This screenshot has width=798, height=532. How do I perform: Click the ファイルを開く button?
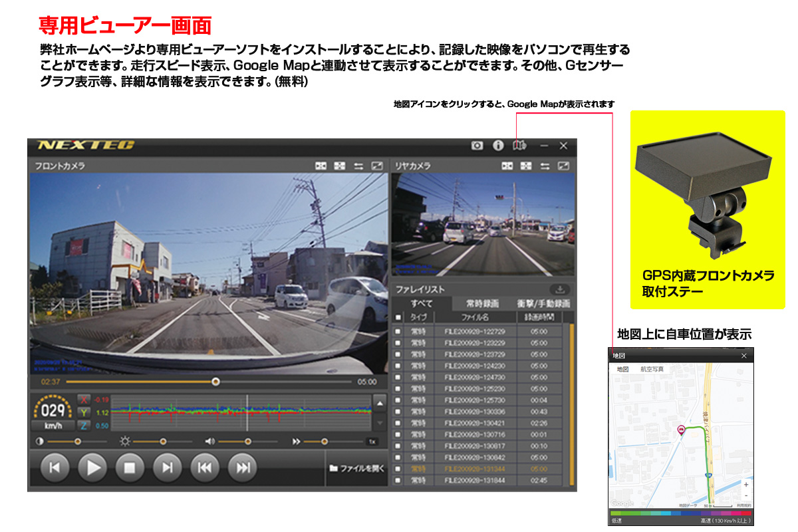(x=357, y=468)
